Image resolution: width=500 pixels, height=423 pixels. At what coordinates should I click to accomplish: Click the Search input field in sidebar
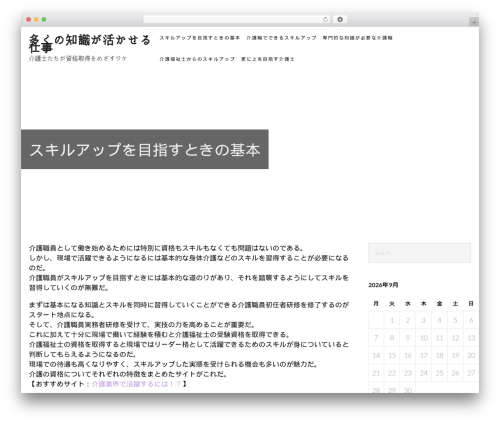point(419,253)
